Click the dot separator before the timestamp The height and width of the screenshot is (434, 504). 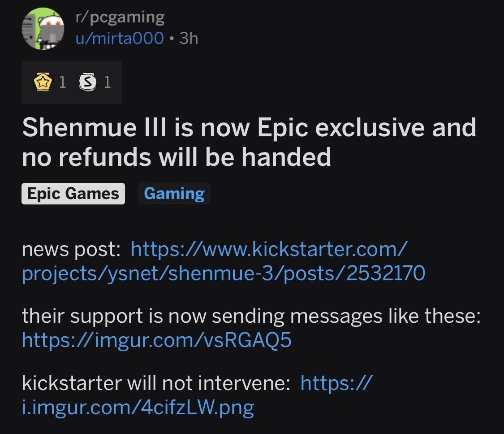(x=171, y=39)
